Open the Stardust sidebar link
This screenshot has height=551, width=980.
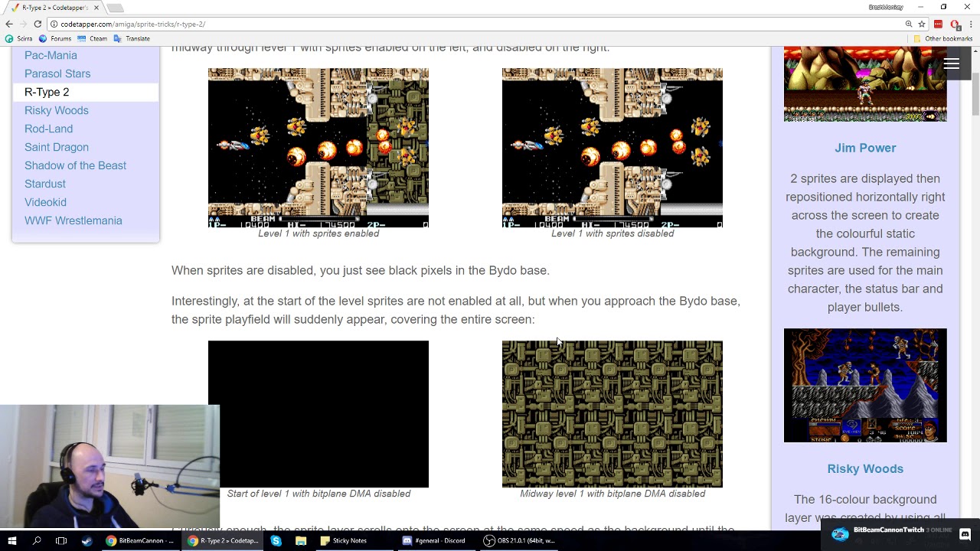point(45,184)
